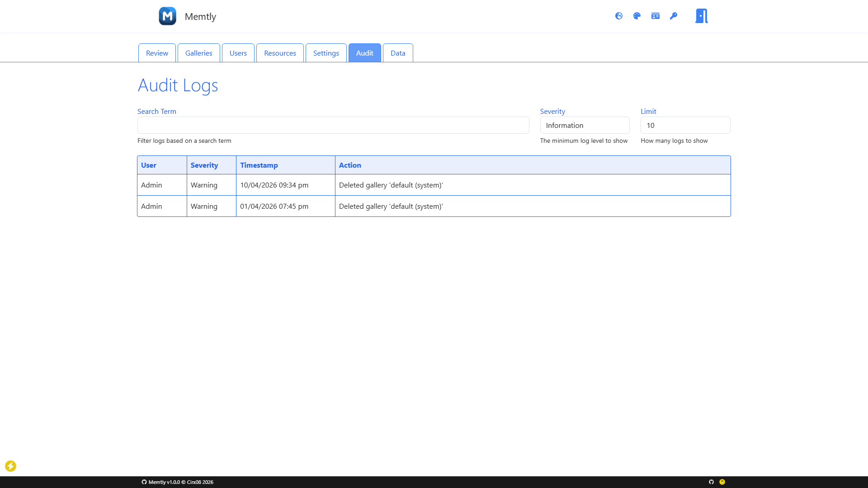Open the GitHub icon at footer right

[711, 482]
